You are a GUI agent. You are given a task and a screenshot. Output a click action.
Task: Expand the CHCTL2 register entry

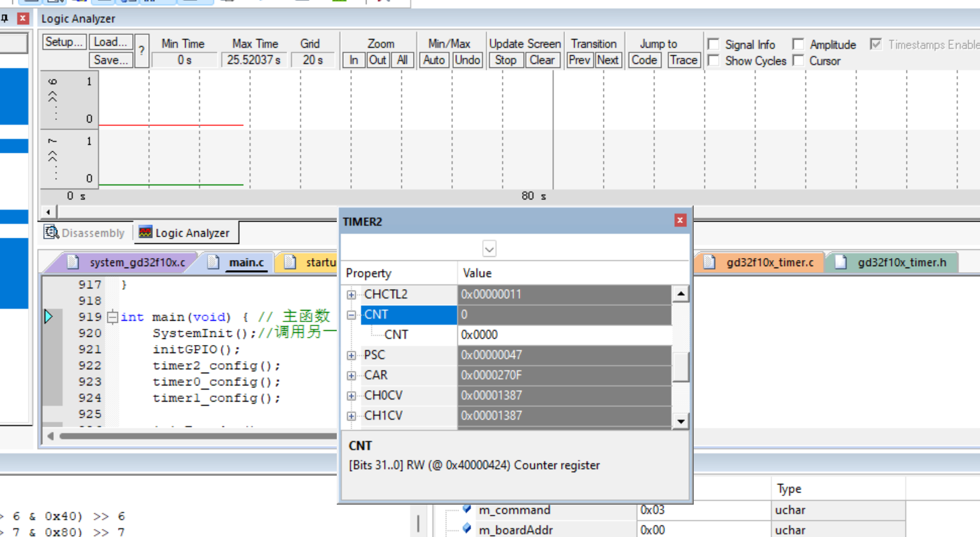[x=352, y=294]
